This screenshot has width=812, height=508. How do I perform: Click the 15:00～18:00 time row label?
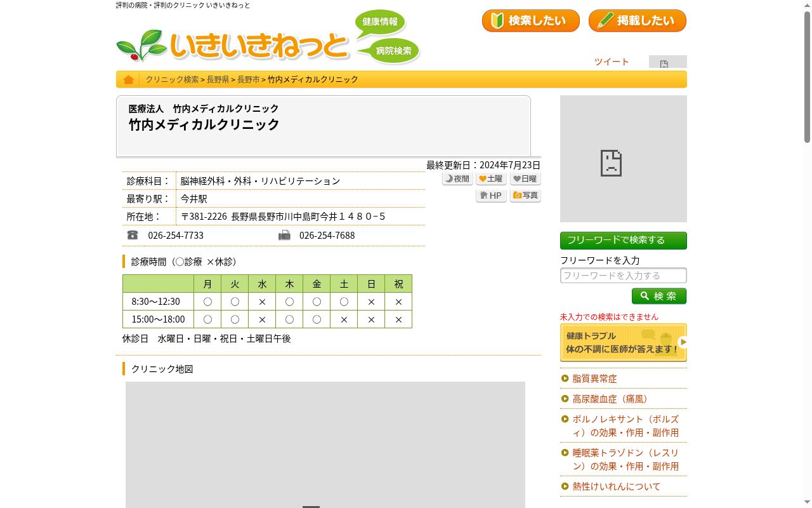(x=159, y=319)
